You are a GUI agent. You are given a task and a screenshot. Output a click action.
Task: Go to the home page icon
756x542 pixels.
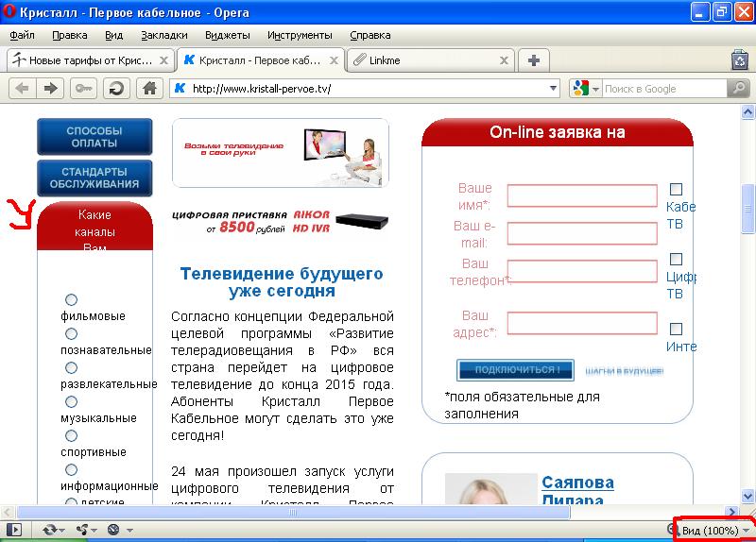(149, 89)
